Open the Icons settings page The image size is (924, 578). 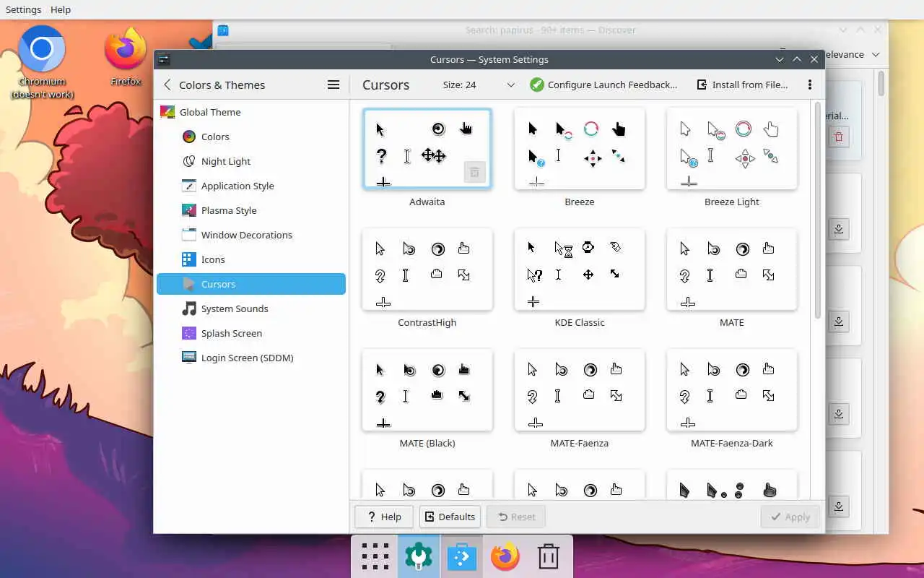coord(251,259)
